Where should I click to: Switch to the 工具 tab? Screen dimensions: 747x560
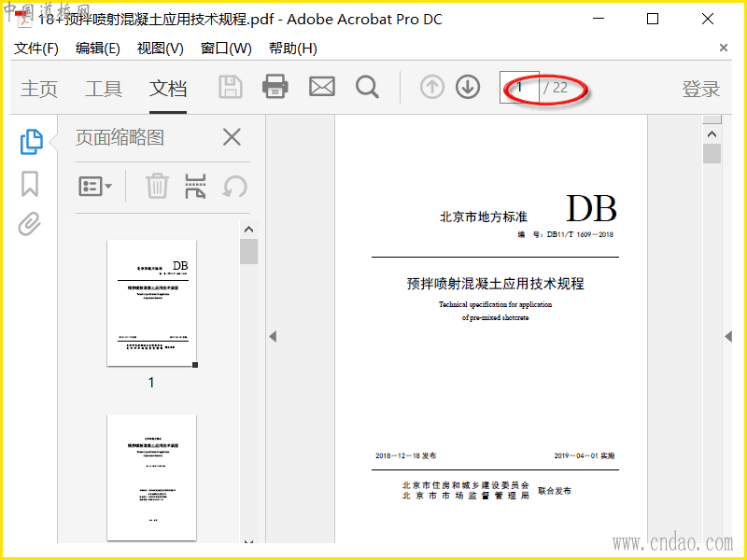point(104,89)
